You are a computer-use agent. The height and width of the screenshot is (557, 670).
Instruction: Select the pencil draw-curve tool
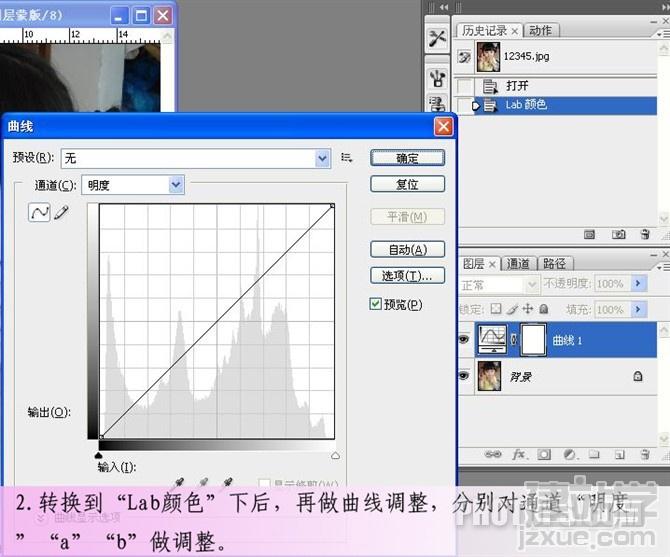pyautogui.click(x=62, y=212)
